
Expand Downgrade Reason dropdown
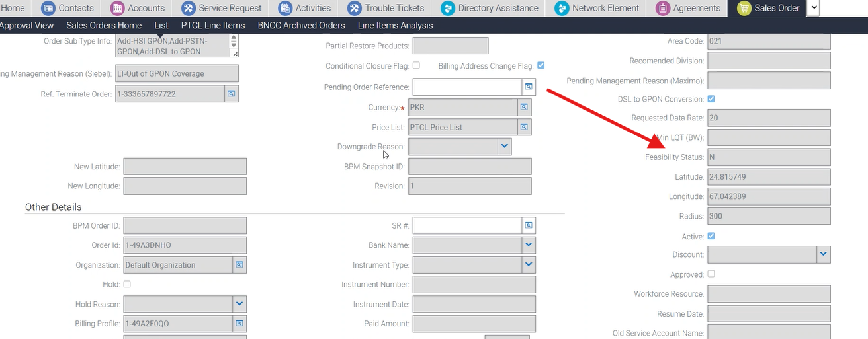coord(504,146)
